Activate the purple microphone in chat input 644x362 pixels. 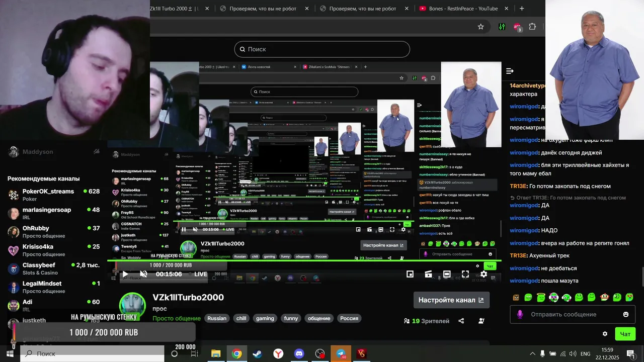tap(520, 314)
